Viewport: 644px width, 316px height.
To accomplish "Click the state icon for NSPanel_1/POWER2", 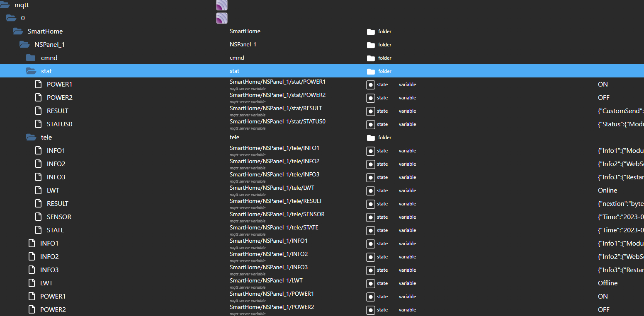I will tap(371, 310).
